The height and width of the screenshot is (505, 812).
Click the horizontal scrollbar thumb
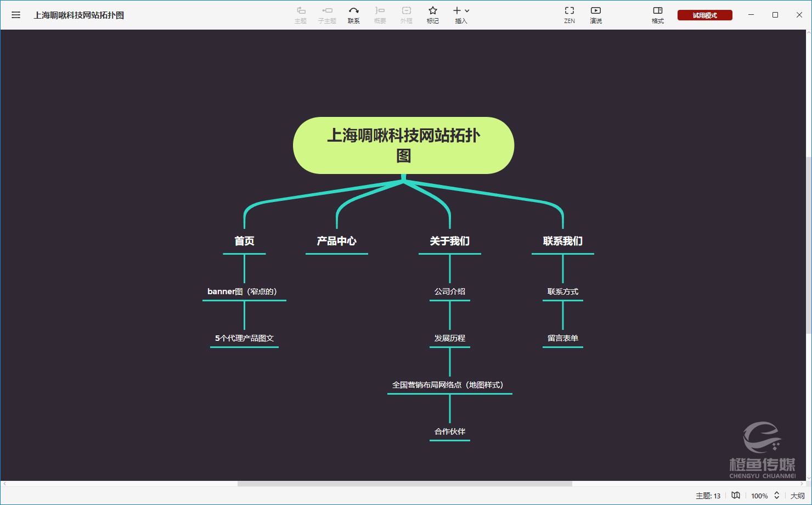pos(405,484)
